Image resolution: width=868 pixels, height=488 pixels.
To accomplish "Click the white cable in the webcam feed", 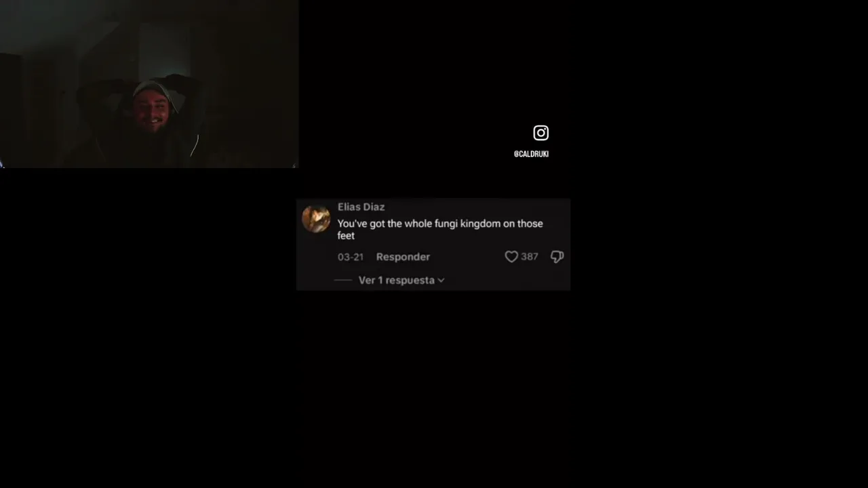I will click(195, 146).
